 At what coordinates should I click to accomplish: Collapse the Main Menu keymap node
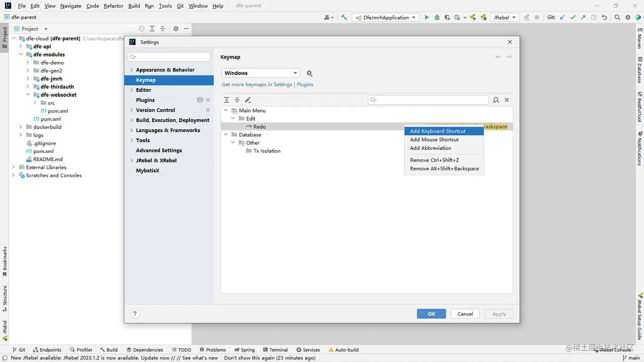226,110
